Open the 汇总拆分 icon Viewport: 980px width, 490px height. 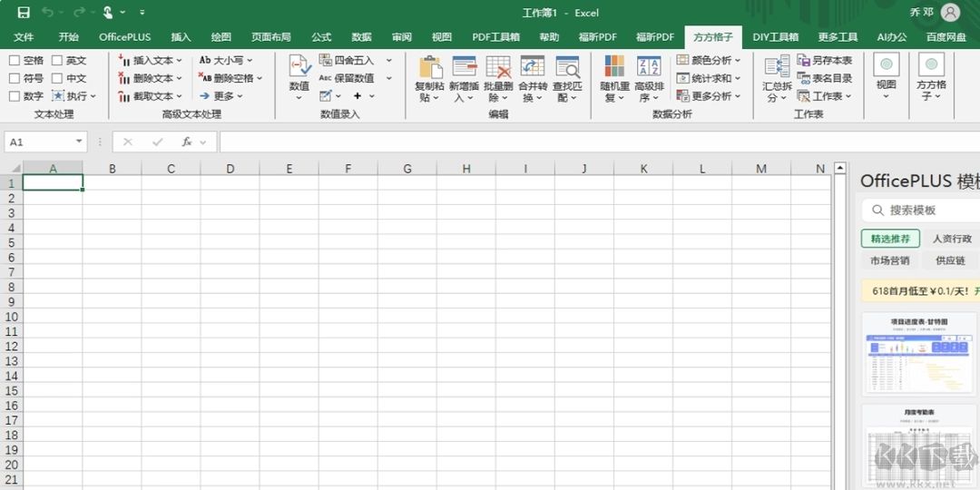777,65
